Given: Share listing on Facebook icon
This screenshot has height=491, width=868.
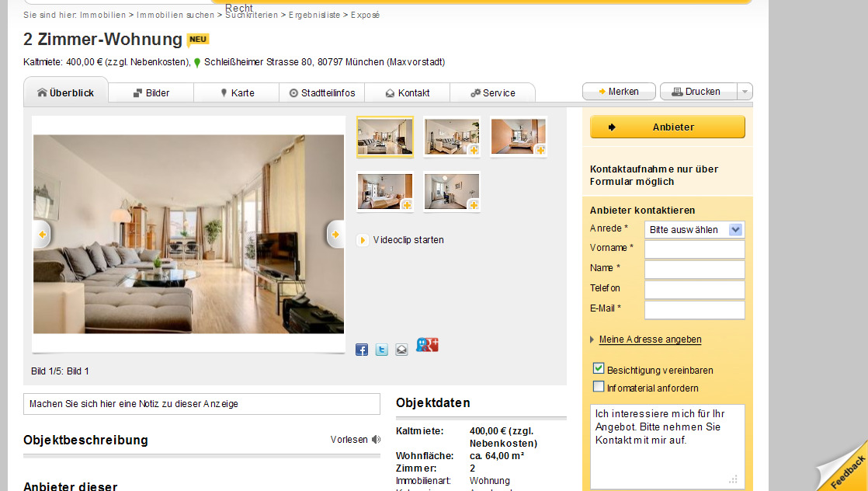Looking at the screenshot, I should click(x=362, y=350).
